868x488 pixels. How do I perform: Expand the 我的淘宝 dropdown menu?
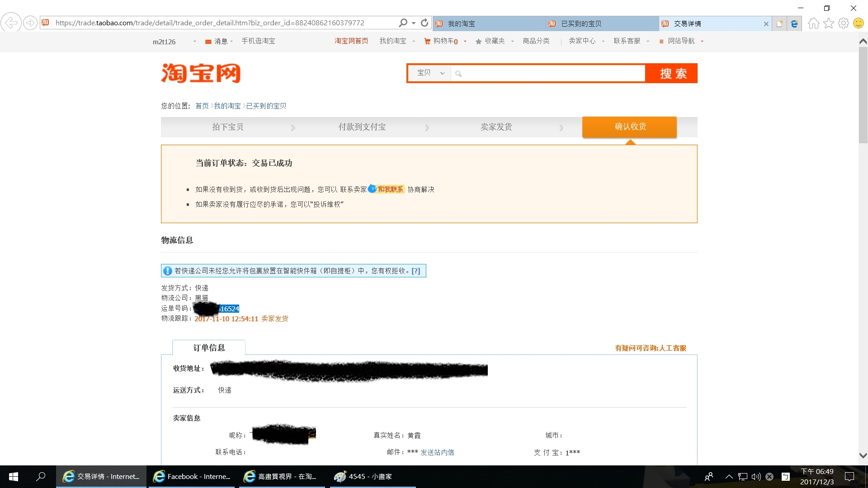pos(414,41)
